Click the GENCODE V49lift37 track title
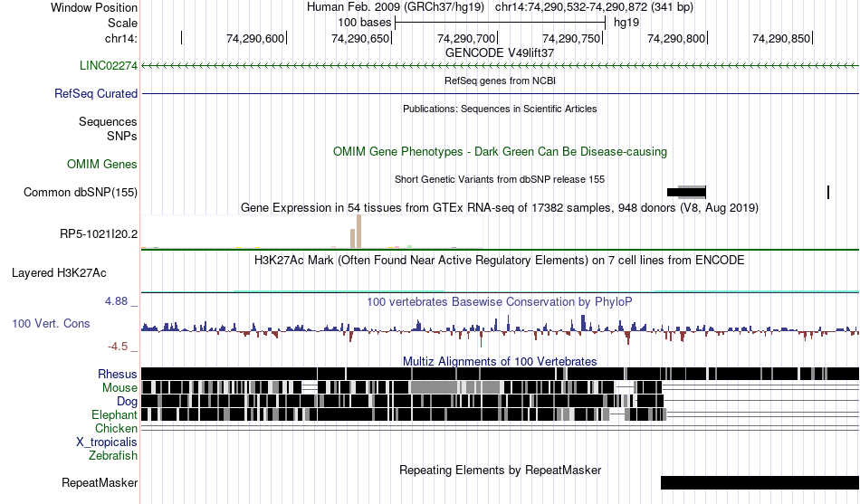The width and height of the screenshot is (860, 504). pyautogui.click(x=500, y=52)
